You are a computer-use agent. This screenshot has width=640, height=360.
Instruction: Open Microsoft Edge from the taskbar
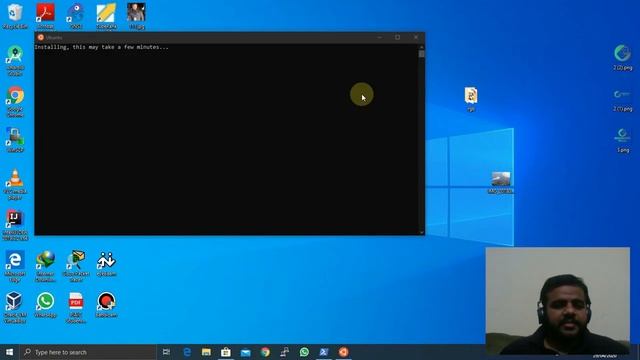coord(187,352)
